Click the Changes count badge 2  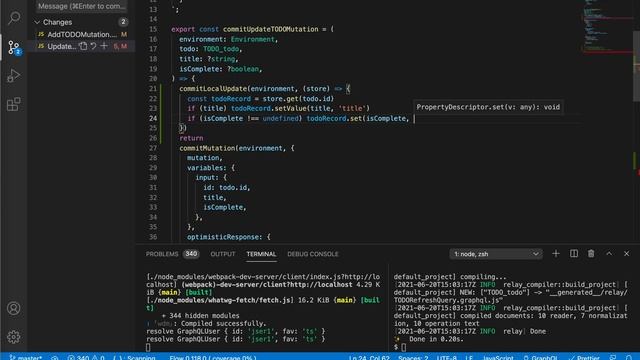[123, 22]
